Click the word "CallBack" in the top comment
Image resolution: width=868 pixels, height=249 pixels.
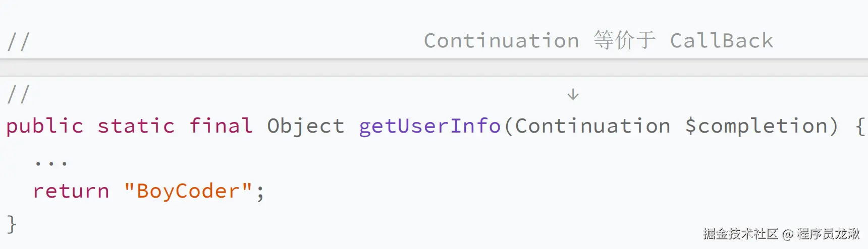pos(721,41)
